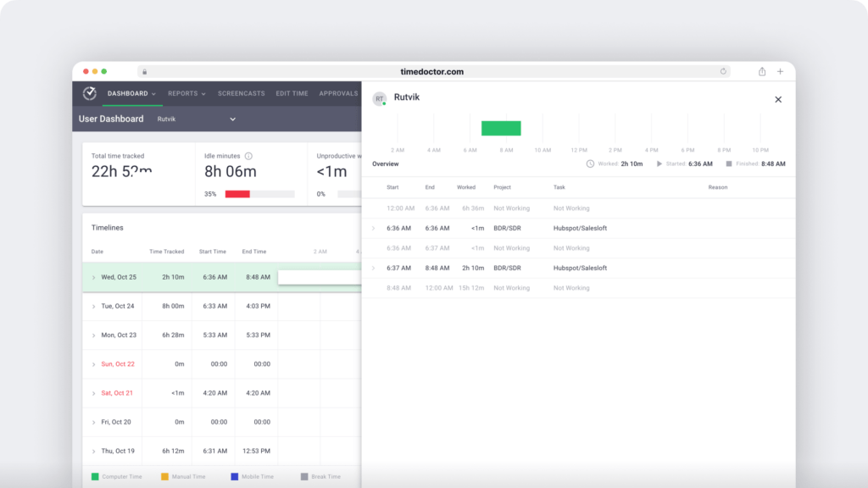Click the Time Doctor logo icon
This screenshot has width=868, height=488.
click(x=89, y=92)
